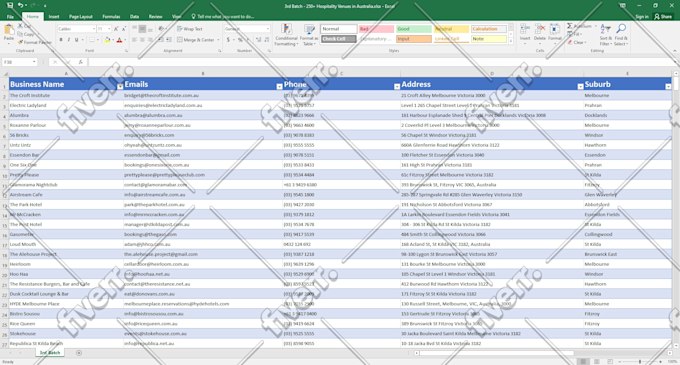The image size is (680, 365).
Task: Switch to the Review tab
Action: point(155,16)
